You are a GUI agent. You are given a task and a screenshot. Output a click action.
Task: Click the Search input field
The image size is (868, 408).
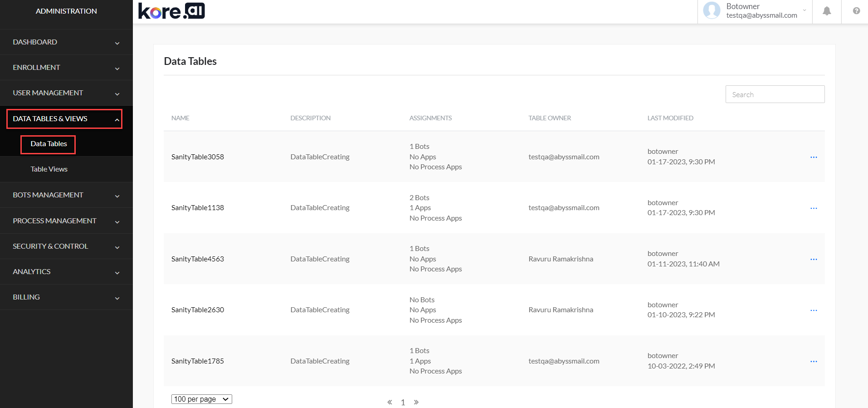[x=775, y=94]
